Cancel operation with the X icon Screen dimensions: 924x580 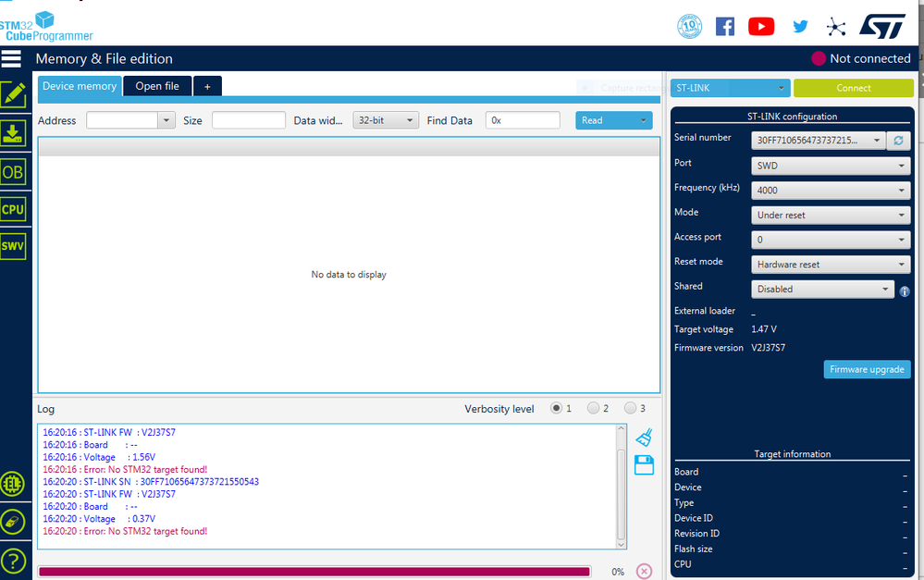click(x=644, y=571)
